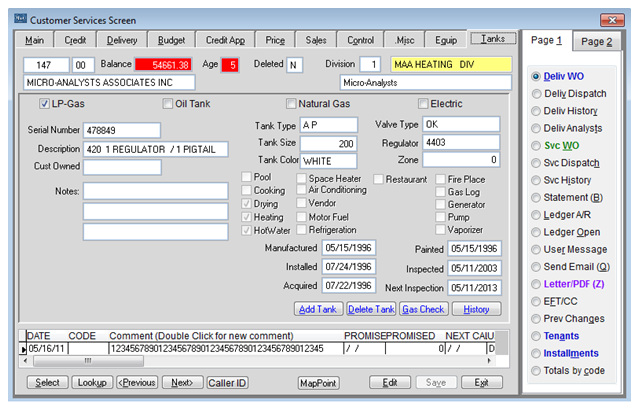Select the 05/16/11 comment row
This screenshot has height=409, width=637.
(260, 348)
